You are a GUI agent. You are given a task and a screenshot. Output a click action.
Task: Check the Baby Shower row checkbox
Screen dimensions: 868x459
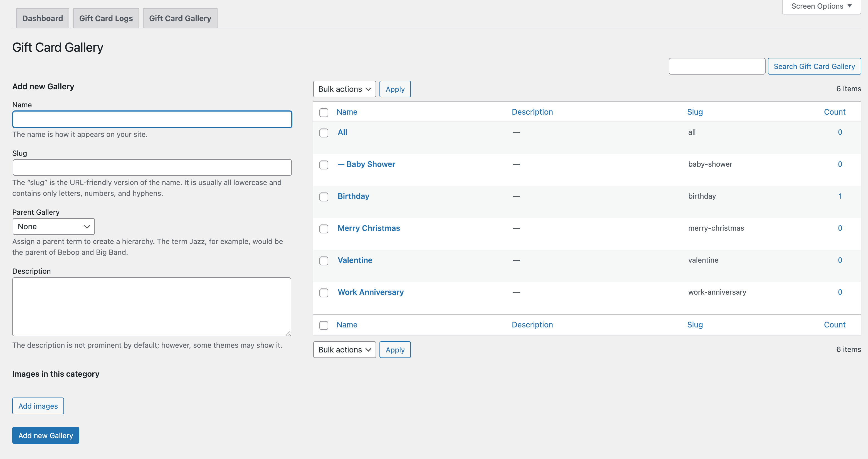pos(324,165)
